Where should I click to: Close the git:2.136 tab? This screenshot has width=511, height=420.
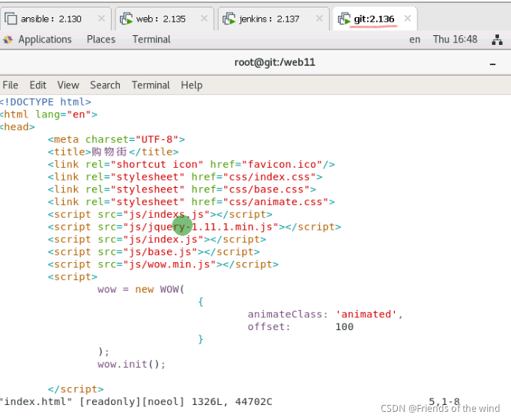pos(408,19)
